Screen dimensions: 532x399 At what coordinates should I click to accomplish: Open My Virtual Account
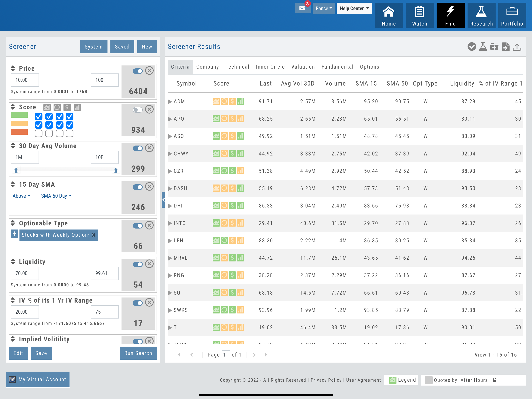click(38, 380)
